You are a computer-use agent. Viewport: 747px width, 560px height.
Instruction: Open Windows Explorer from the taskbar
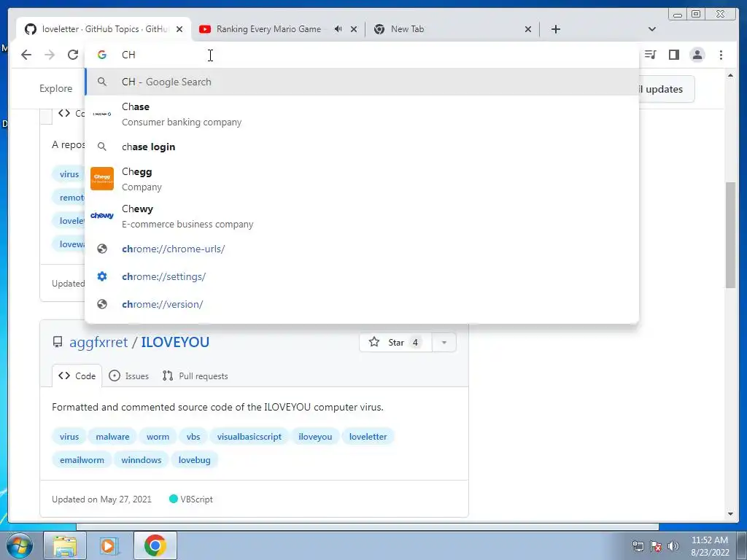[65, 545]
